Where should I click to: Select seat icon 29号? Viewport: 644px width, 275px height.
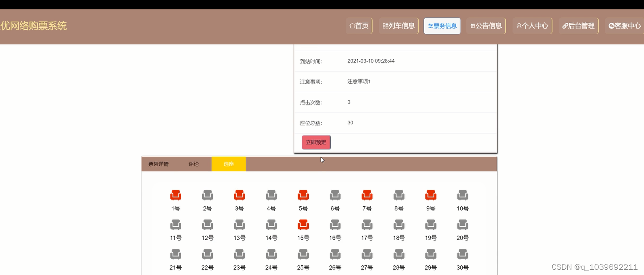[431, 254]
